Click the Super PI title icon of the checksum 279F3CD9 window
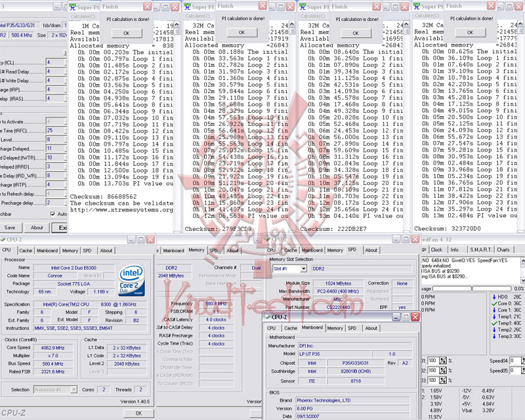 tap(188, 7)
